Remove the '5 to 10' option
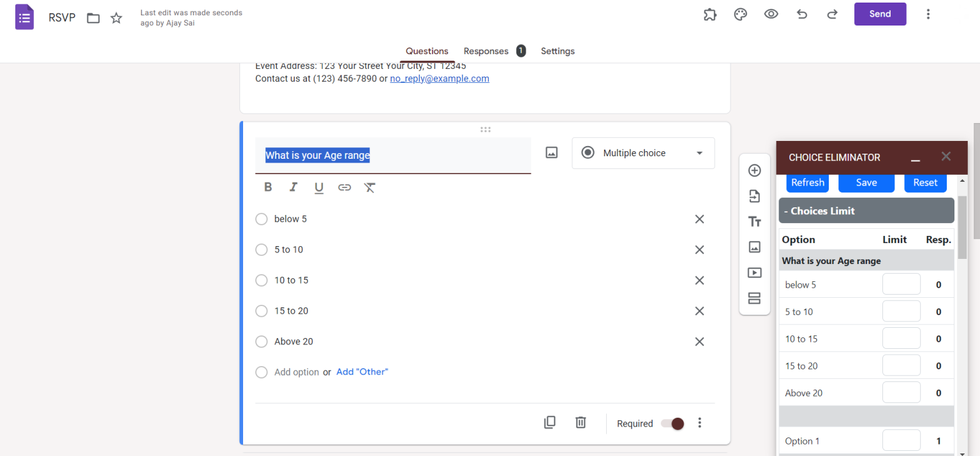This screenshot has width=980, height=456. (x=699, y=249)
